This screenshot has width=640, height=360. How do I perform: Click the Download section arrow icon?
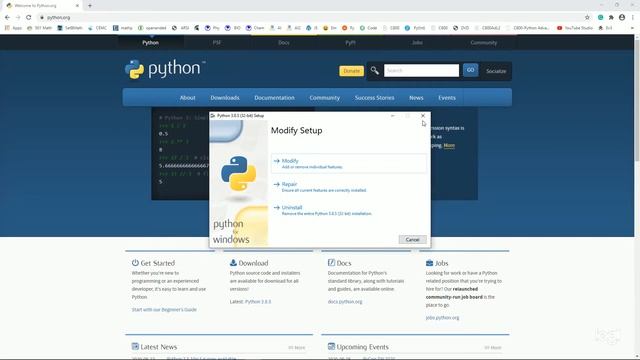pyautogui.click(x=233, y=262)
